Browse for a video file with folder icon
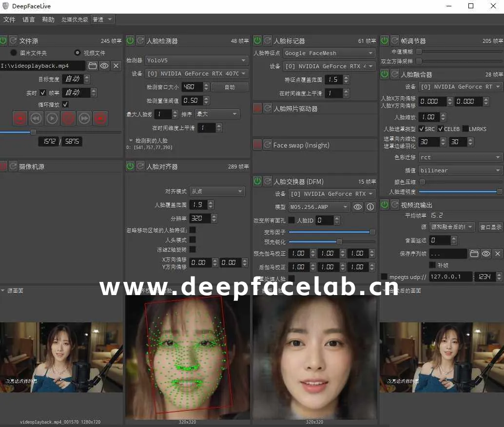504x427 pixels. point(93,66)
